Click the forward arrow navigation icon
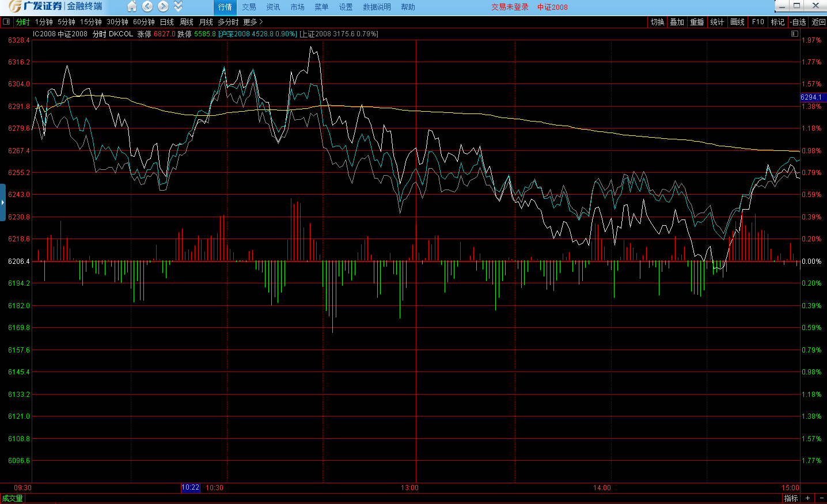This screenshot has height=504, width=827. [163, 6]
